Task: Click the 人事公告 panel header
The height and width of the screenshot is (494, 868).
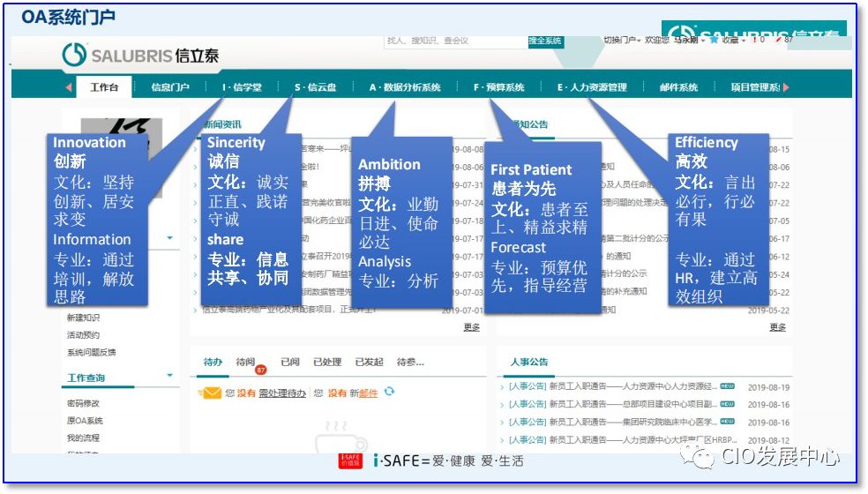Action: click(529, 362)
